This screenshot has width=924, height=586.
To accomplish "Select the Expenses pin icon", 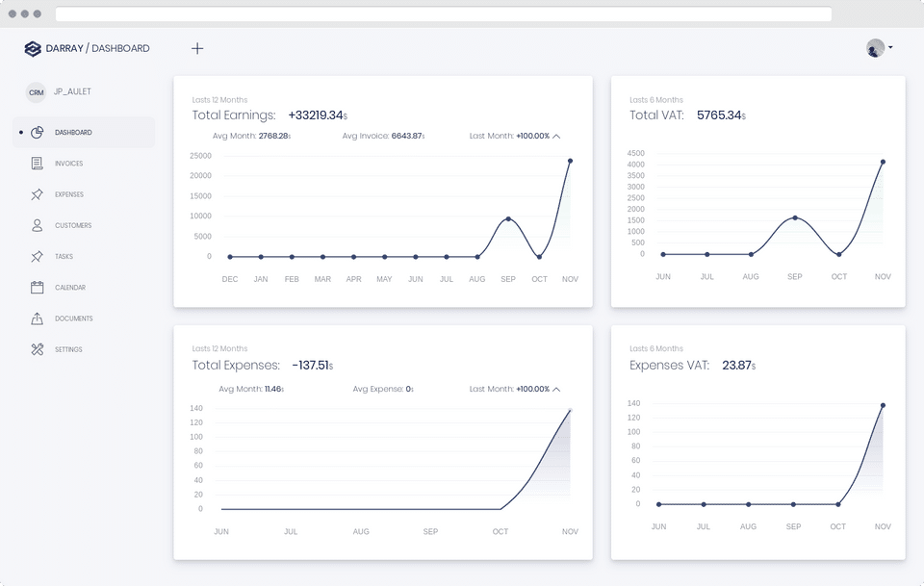I will pyautogui.click(x=38, y=194).
